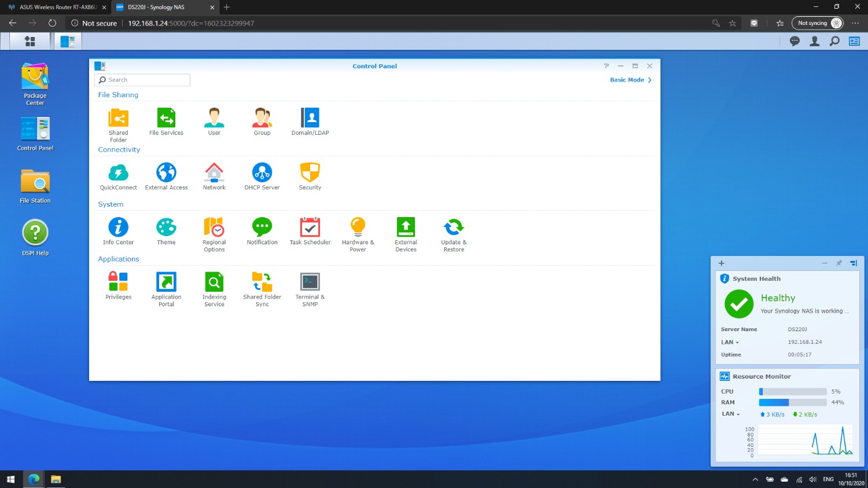Screen dimensions: 868x488
Task: Open the Shared Folder settings
Action: tap(118, 124)
